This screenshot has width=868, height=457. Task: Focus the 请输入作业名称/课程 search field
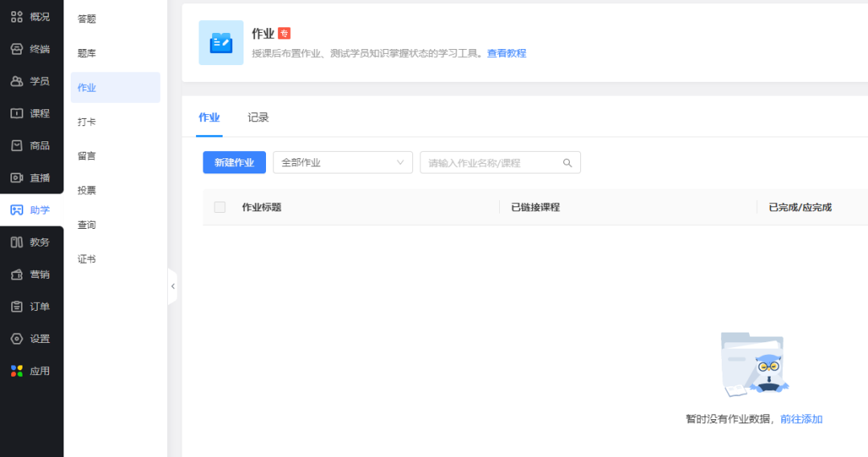point(501,163)
